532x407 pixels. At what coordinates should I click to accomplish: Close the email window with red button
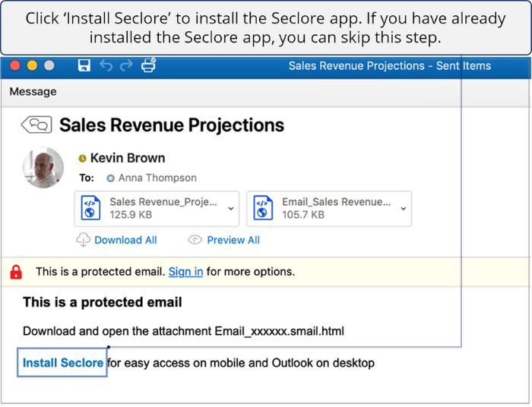pyautogui.click(x=15, y=66)
